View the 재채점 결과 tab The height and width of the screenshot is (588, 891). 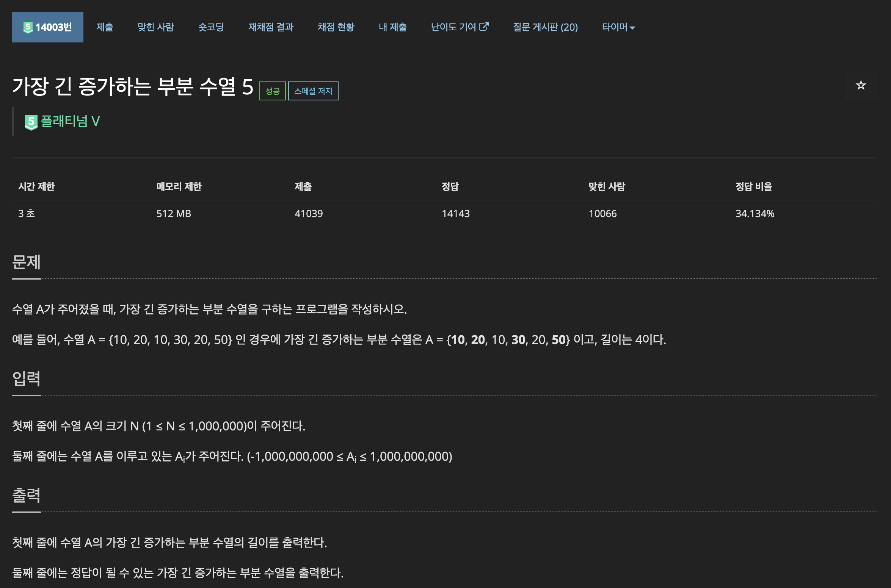(x=271, y=27)
